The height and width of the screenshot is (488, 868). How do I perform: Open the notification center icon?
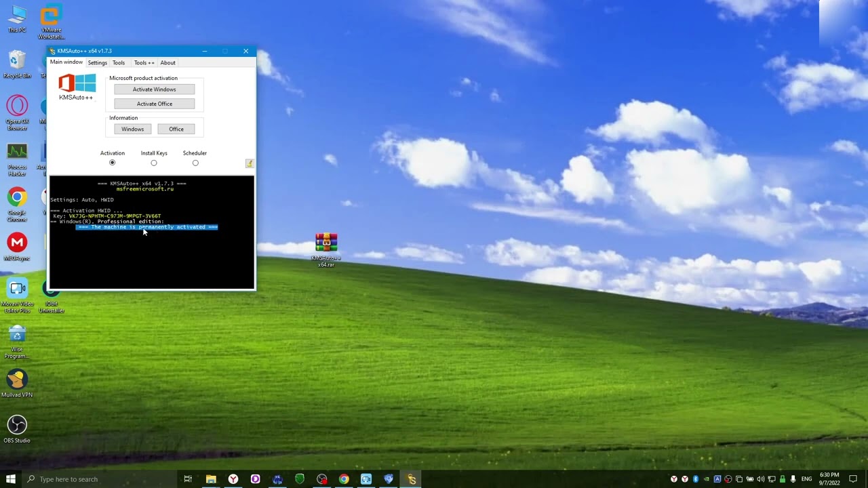(853, 479)
